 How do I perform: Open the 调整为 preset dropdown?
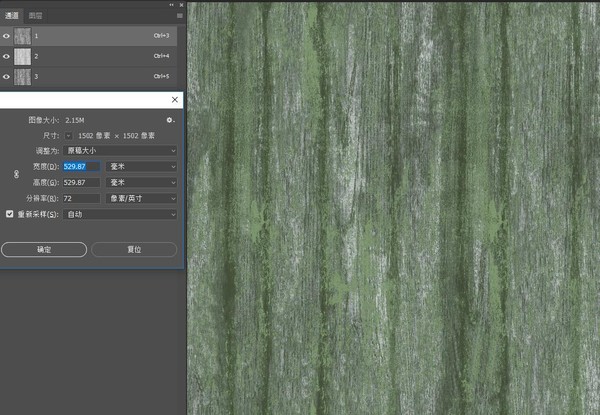pos(120,151)
